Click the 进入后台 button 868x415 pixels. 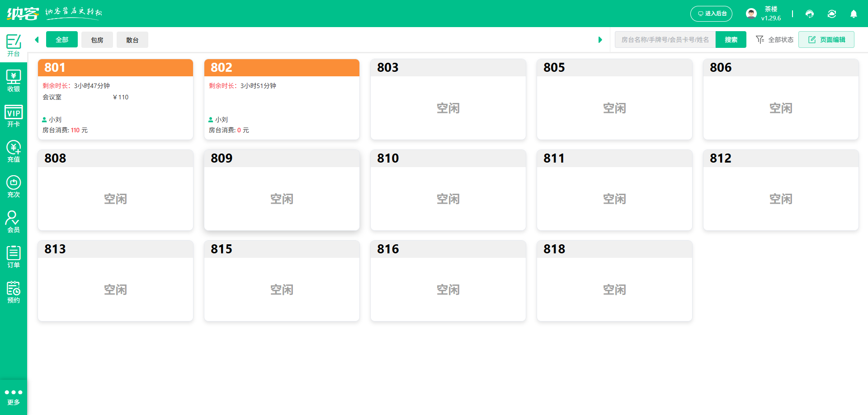click(711, 14)
